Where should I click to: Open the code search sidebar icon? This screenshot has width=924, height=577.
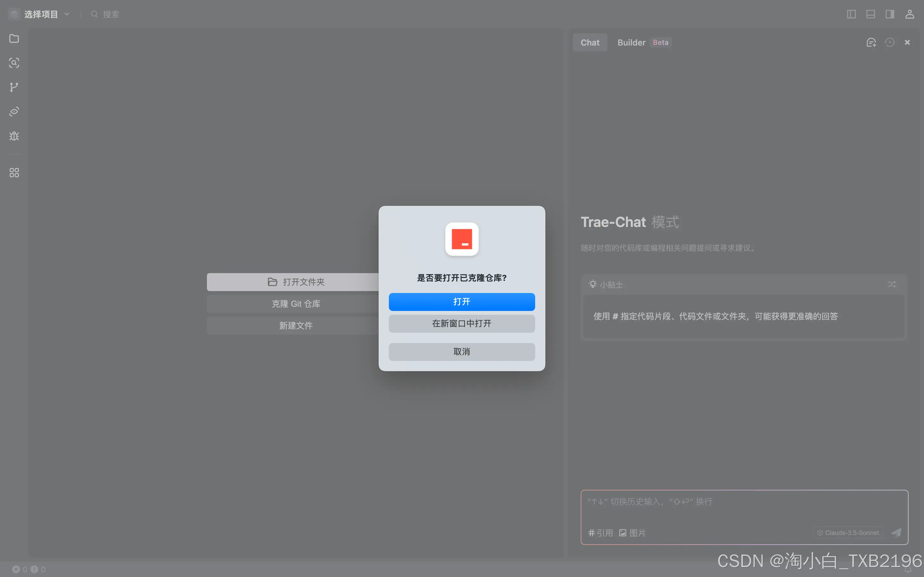click(x=14, y=63)
